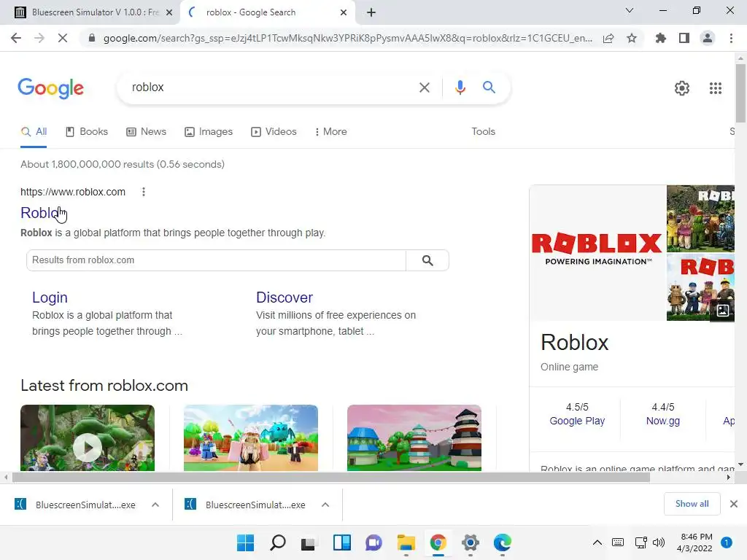Open the clock and date panel
The height and width of the screenshot is (560, 747).
pyautogui.click(x=694, y=542)
